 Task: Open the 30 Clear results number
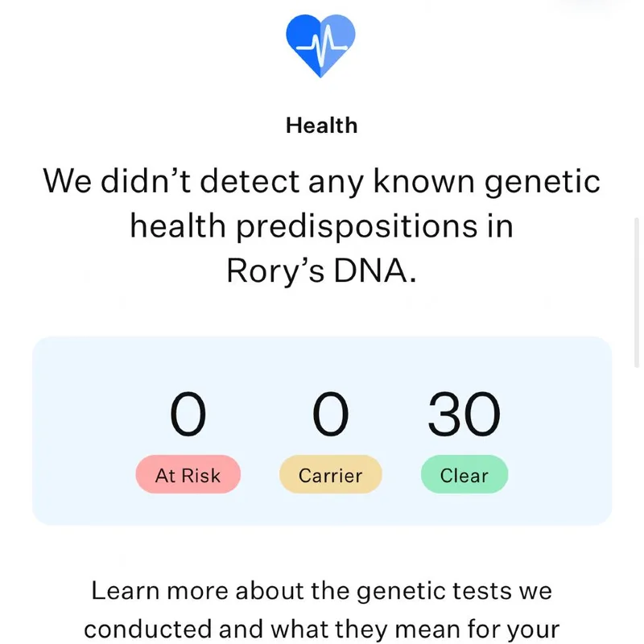(464, 415)
